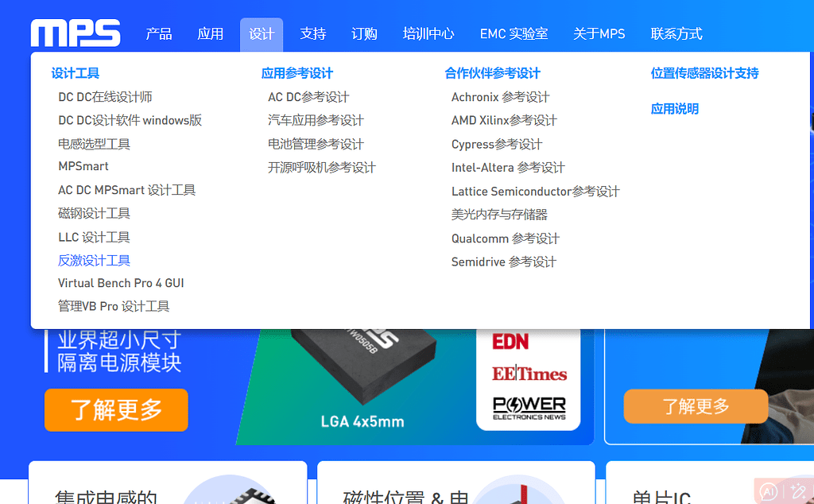
Task: Open the 产品 menu
Action: pos(157,33)
